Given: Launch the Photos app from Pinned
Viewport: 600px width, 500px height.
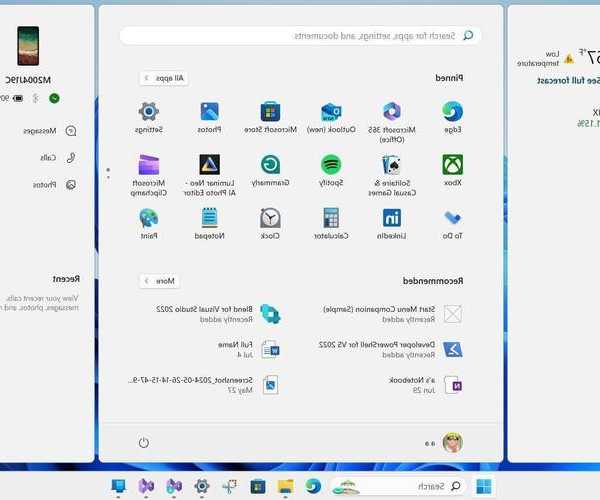Looking at the screenshot, I should pos(209,117).
